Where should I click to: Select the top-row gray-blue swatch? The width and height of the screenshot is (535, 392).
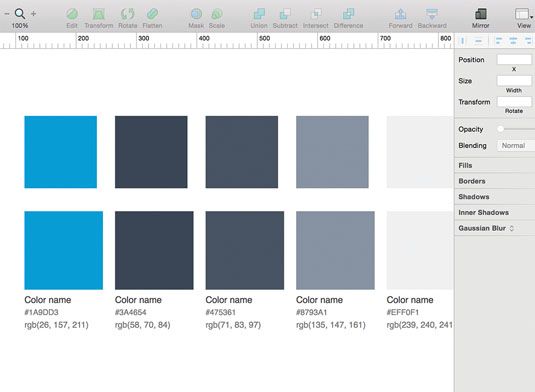pos(332,152)
